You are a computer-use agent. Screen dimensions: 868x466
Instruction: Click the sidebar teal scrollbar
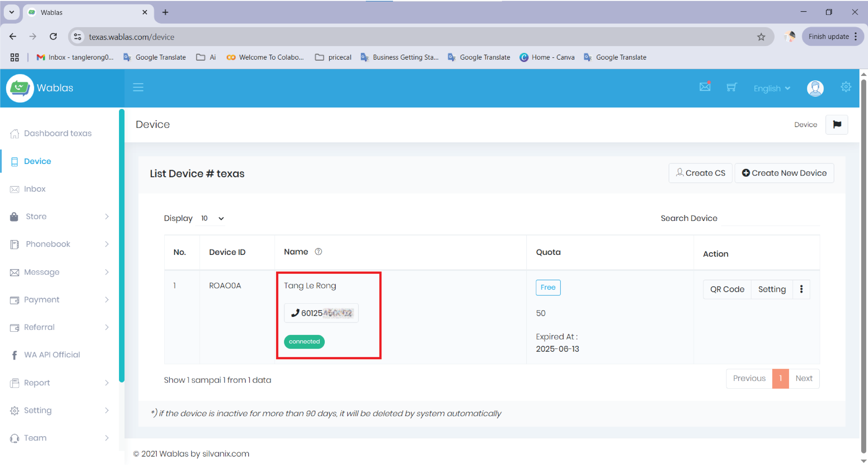pos(122,245)
